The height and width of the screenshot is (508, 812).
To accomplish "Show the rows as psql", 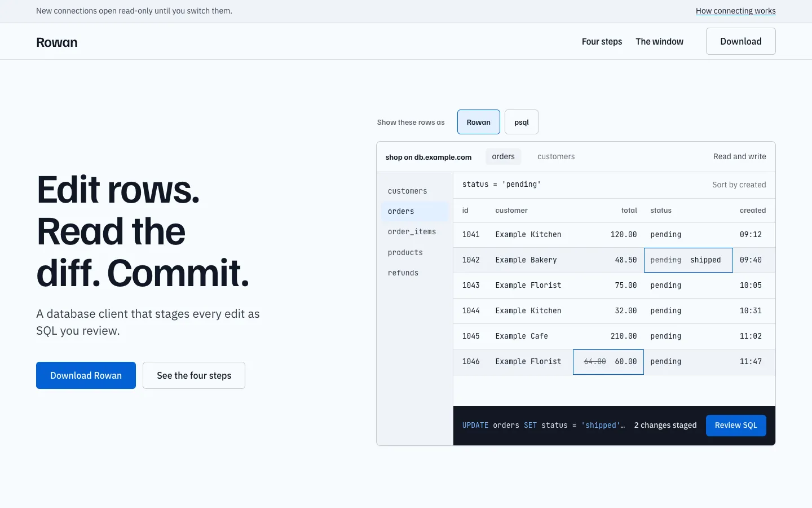I will (522, 122).
